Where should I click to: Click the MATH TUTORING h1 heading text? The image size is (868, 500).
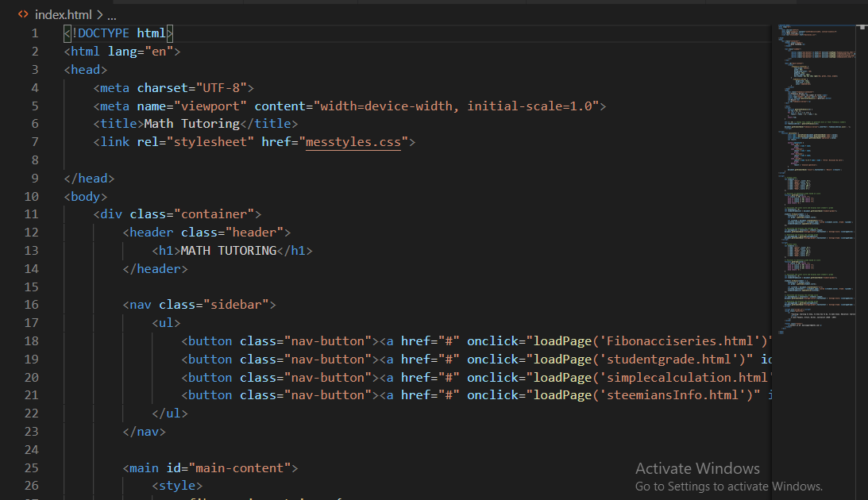point(229,251)
